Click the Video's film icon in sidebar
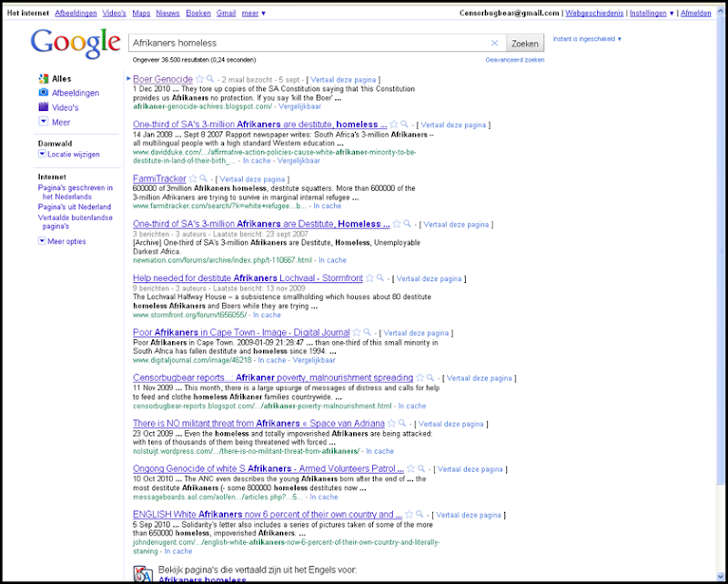 (43, 106)
